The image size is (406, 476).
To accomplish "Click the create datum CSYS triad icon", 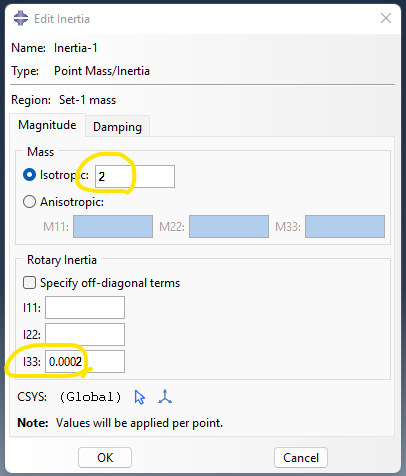I will pyautogui.click(x=165, y=396).
